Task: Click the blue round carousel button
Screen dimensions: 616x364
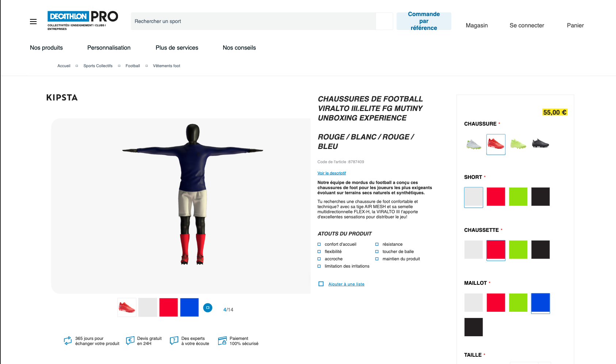Action: coord(208,308)
